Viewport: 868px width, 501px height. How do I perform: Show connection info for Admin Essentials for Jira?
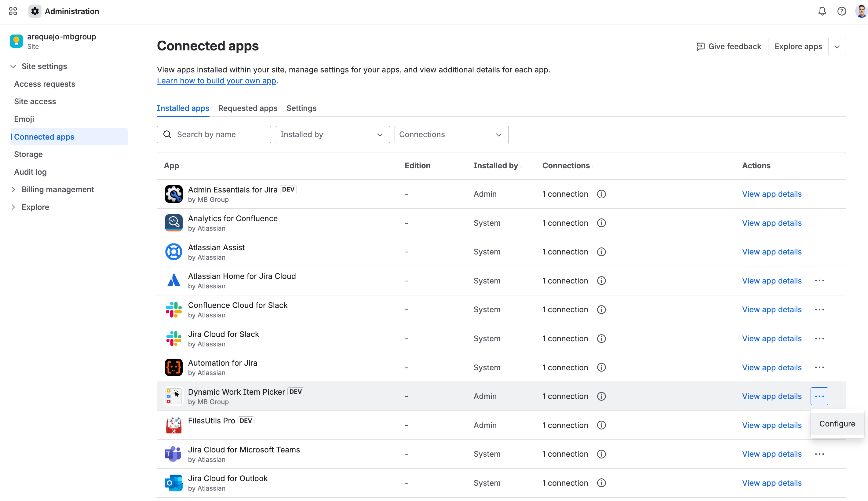(601, 194)
